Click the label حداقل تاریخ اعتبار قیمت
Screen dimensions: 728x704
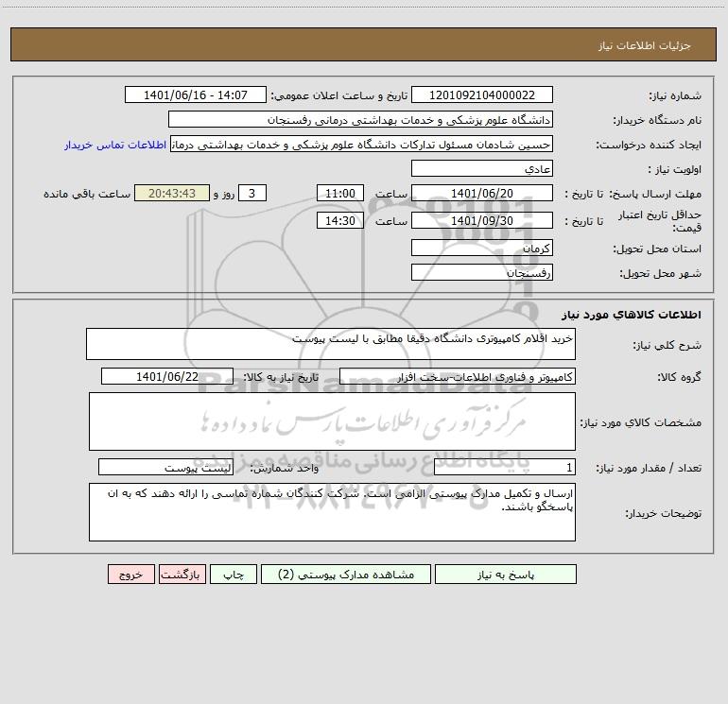point(660,221)
